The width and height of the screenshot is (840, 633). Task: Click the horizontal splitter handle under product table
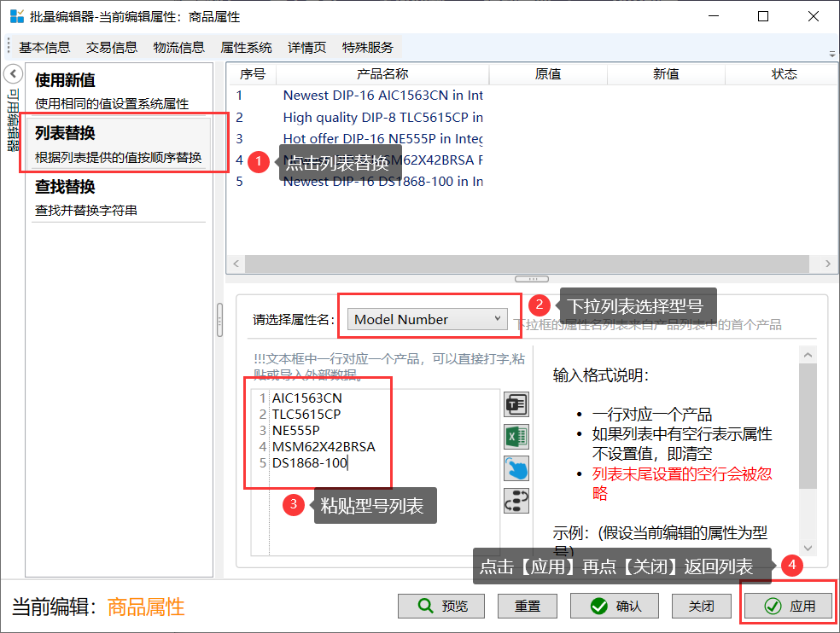tap(532, 279)
